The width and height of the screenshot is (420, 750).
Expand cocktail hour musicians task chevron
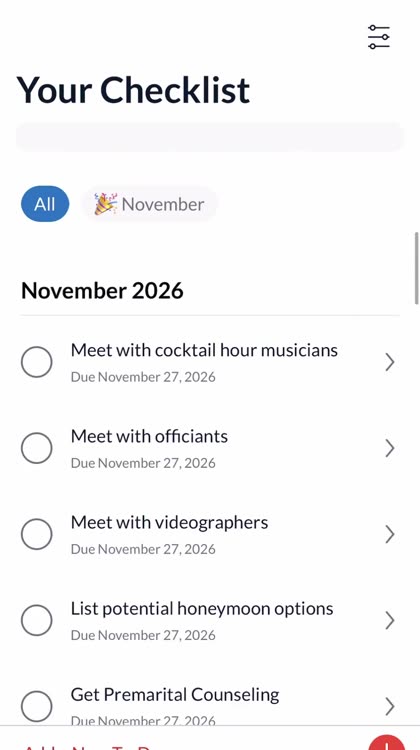pos(389,363)
